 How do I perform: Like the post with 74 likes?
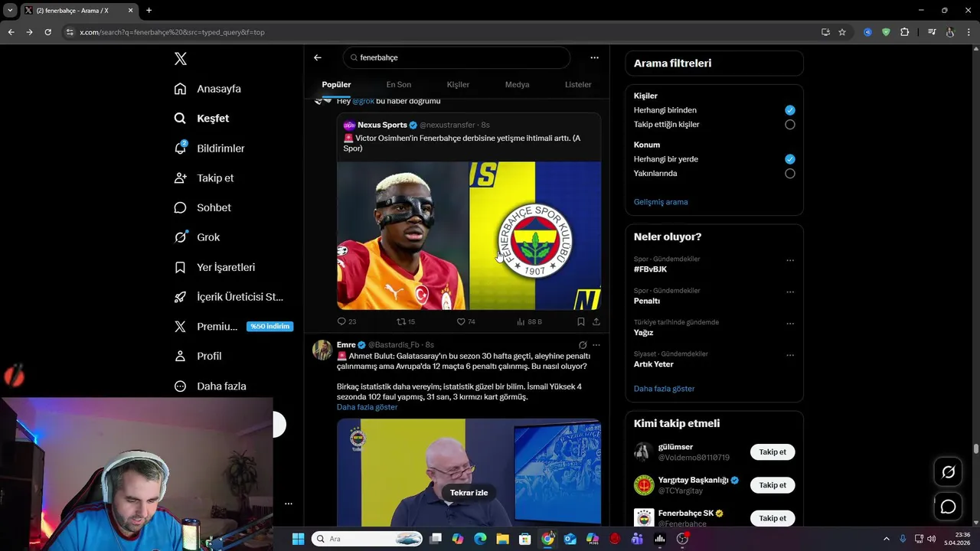coord(465,321)
